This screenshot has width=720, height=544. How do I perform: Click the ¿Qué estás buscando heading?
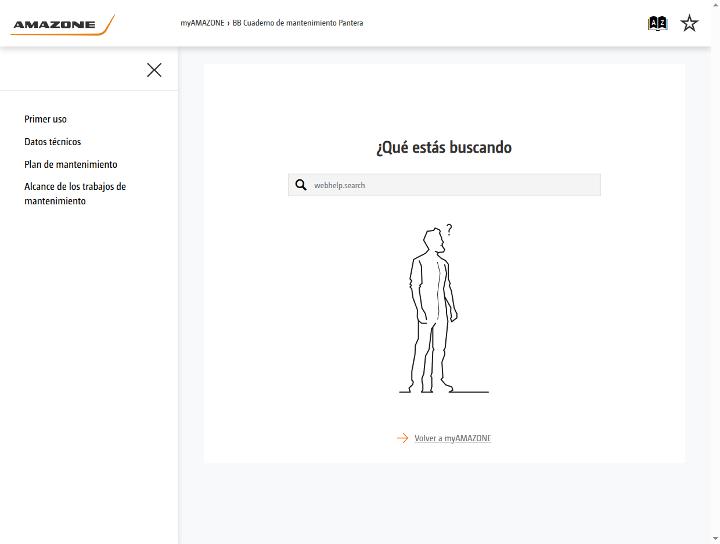[x=444, y=148]
